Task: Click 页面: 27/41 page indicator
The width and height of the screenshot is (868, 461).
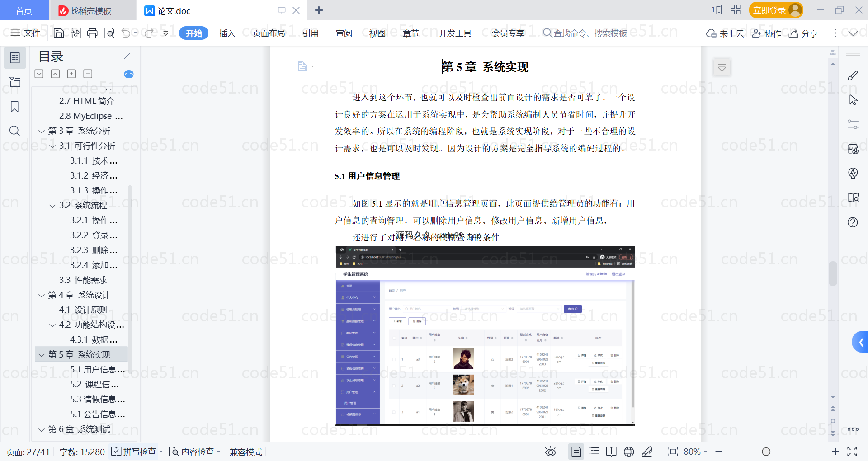Action: [x=28, y=452]
